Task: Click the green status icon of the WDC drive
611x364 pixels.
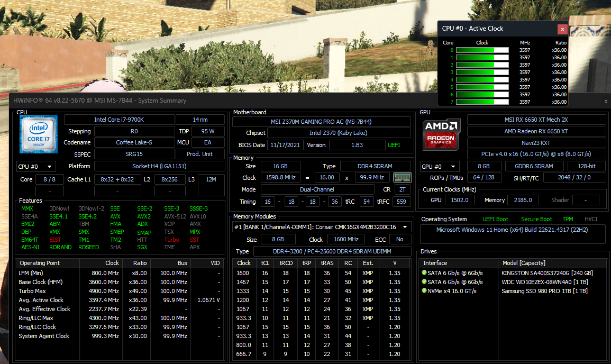Action: coord(424,281)
